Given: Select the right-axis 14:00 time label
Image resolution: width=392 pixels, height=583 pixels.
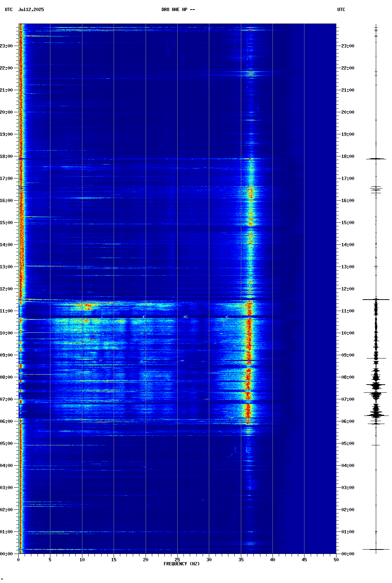Looking at the screenshot, I should click(348, 245).
